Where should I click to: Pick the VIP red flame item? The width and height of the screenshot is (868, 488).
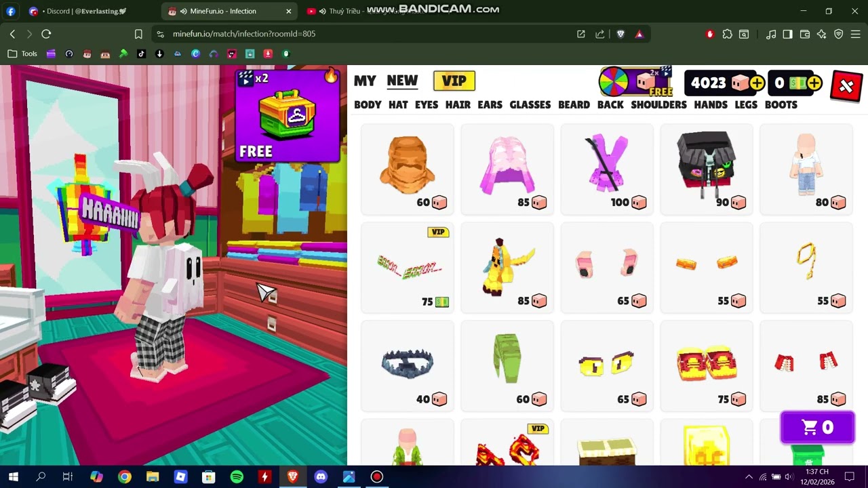point(507,443)
